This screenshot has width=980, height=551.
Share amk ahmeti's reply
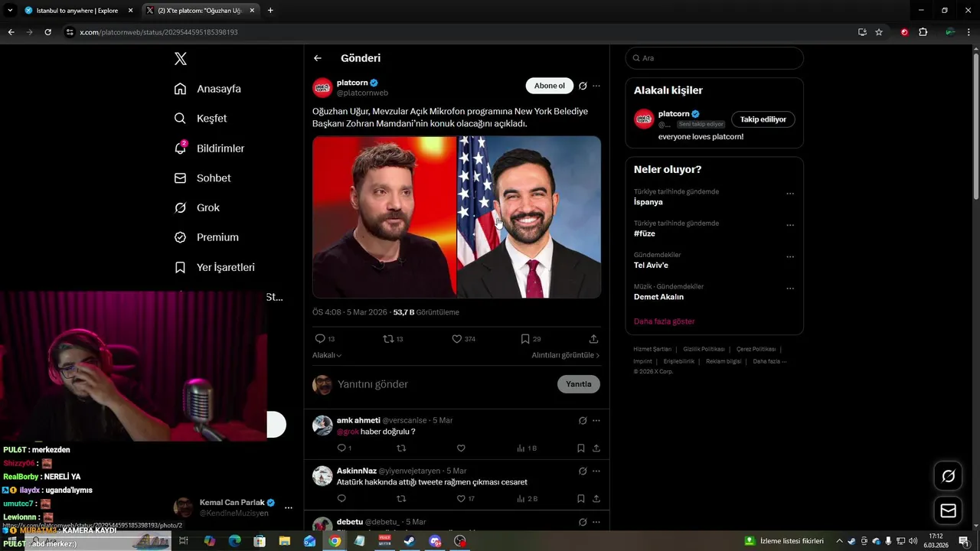pos(596,448)
